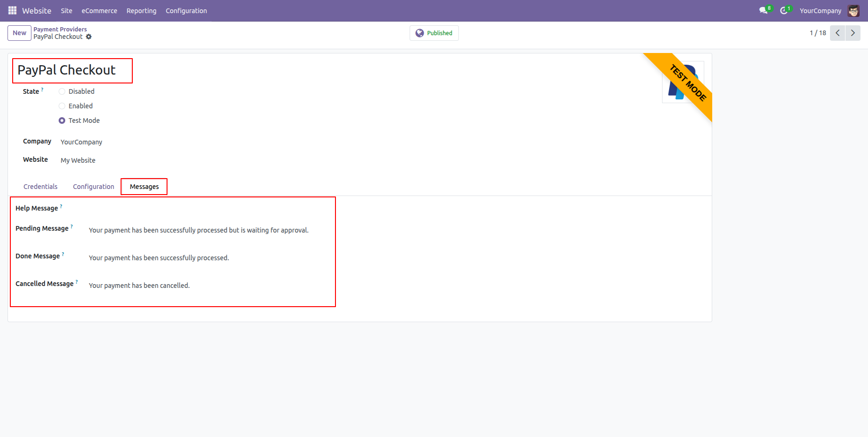Open the eCommerce menu

[x=99, y=10]
